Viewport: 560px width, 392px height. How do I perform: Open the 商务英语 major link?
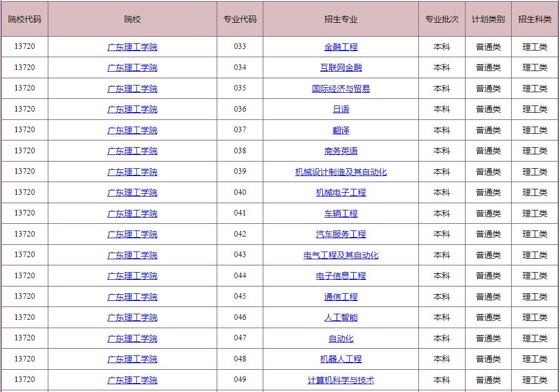(341, 150)
